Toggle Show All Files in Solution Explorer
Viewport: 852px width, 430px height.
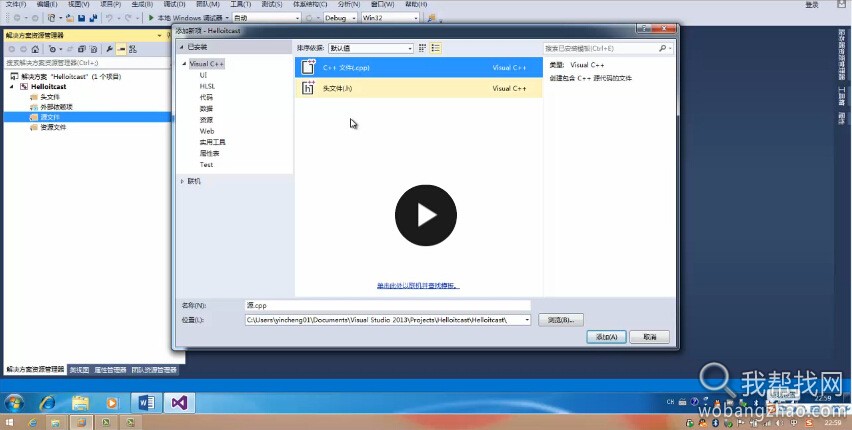tap(93, 49)
